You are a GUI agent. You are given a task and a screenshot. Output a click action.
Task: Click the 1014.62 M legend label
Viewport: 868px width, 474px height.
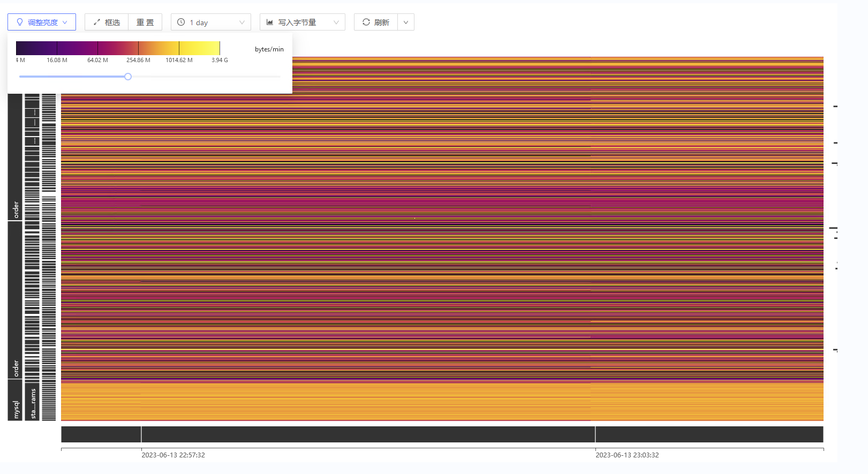[179, 60]
